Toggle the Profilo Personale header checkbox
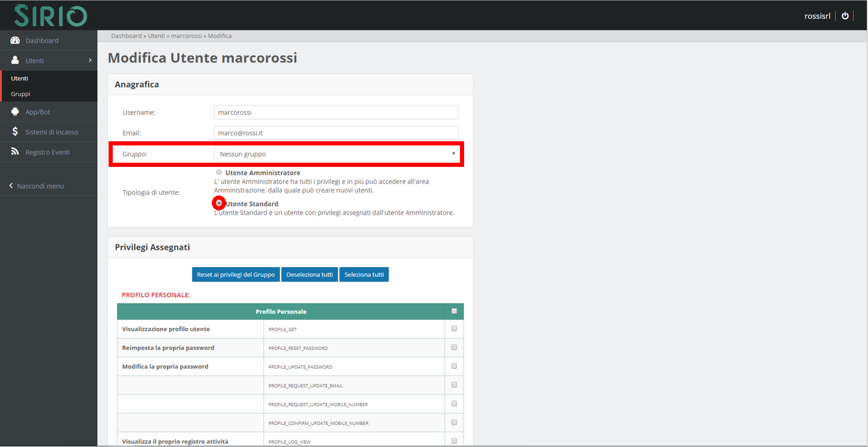The height and width of the screenshot is (447, 868). point(454,311)
